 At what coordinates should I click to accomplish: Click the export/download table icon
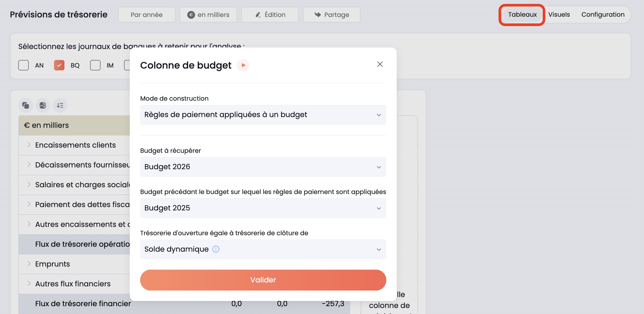pyautogui.click(x=43, y=105)
